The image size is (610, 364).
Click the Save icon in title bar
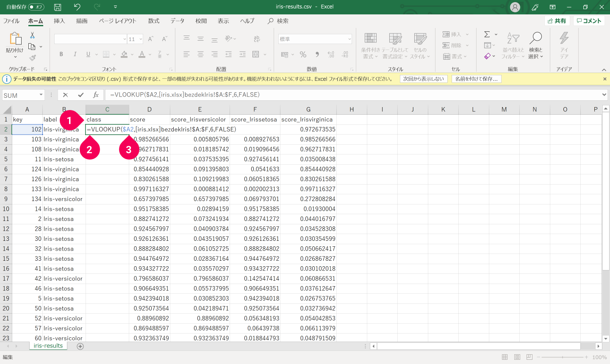(x=58, y=7)
